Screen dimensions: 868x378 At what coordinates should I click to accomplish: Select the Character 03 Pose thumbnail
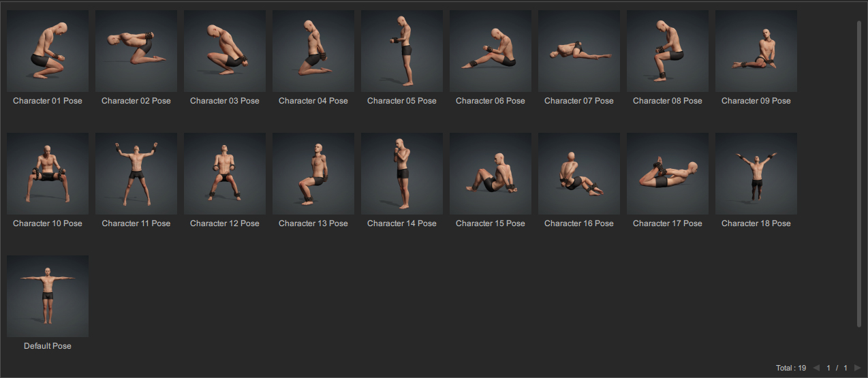click(x=225, y=51)
